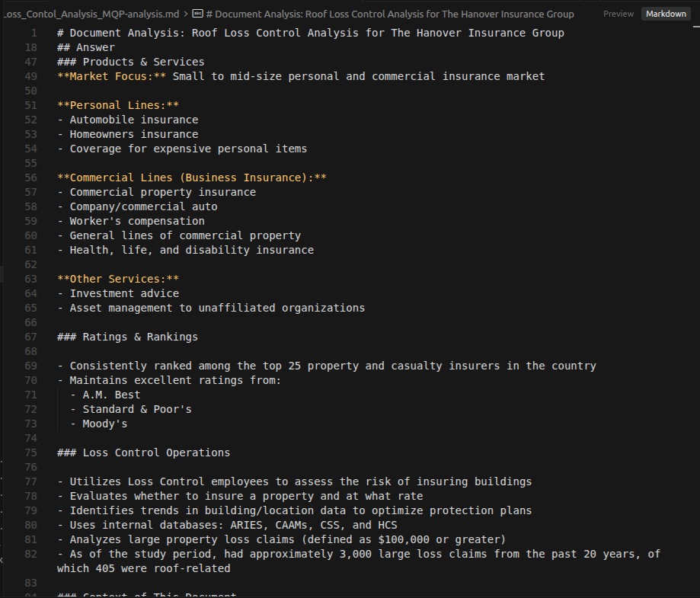Click the '### Loss Control Operations' heading
This screenshot has height=598, width=700.
(x=144, y=452)
